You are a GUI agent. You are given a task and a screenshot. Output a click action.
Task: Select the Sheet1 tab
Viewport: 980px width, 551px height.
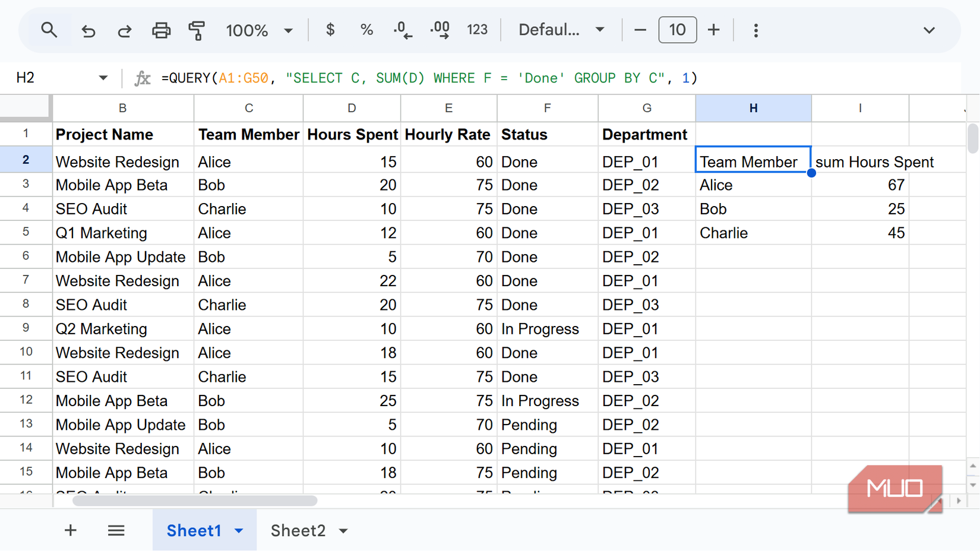pyautogui.click(x=194, y=531)
